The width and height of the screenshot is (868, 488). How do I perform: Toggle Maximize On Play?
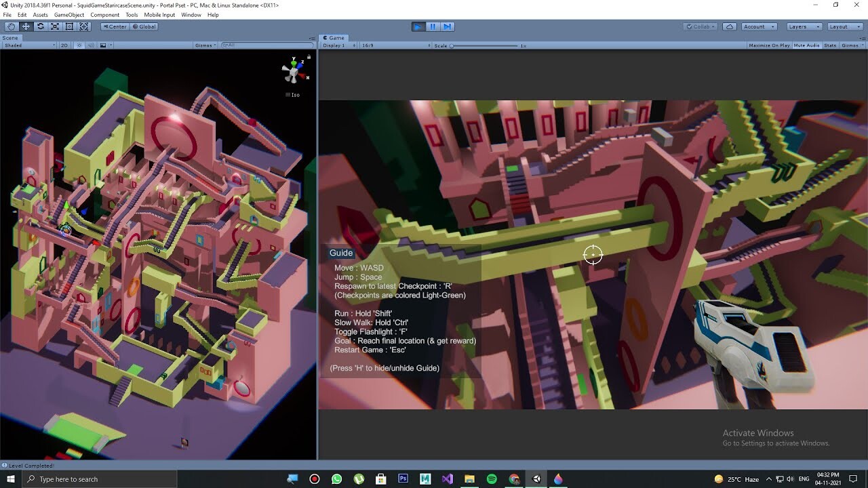769,45
